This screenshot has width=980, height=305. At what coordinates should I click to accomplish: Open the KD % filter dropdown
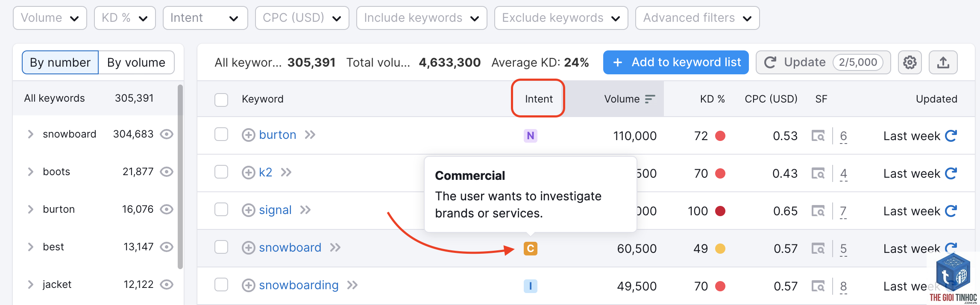[125, 18]
